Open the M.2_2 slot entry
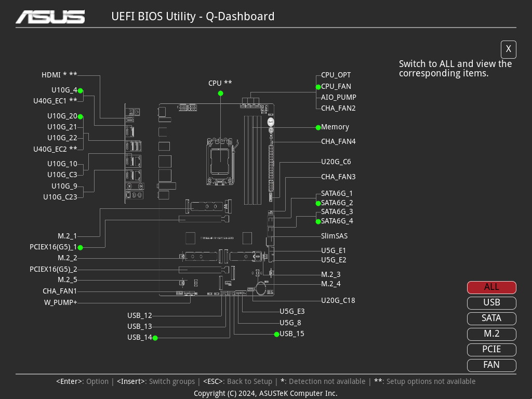 pyautogui.click(x=67, y=258)
